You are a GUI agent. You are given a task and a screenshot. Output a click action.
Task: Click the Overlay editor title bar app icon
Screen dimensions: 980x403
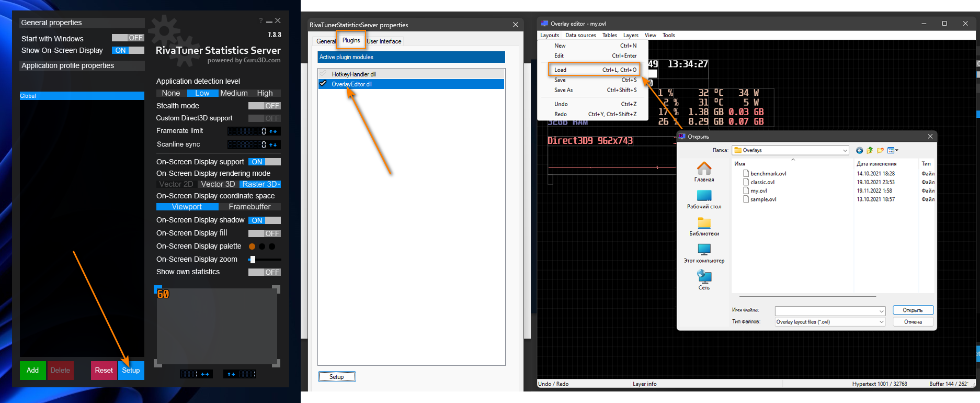[544, 24]
